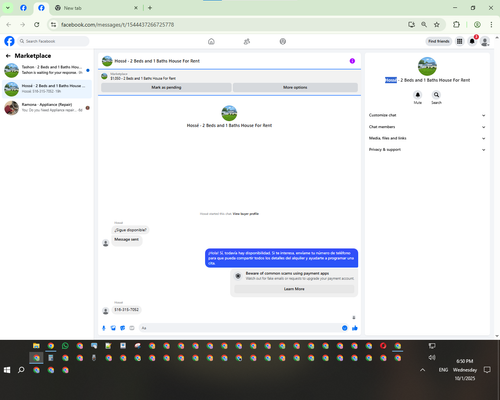Click the page scrollbar down arrow
This screenshot has height=400, width=500.
point(497,336)
